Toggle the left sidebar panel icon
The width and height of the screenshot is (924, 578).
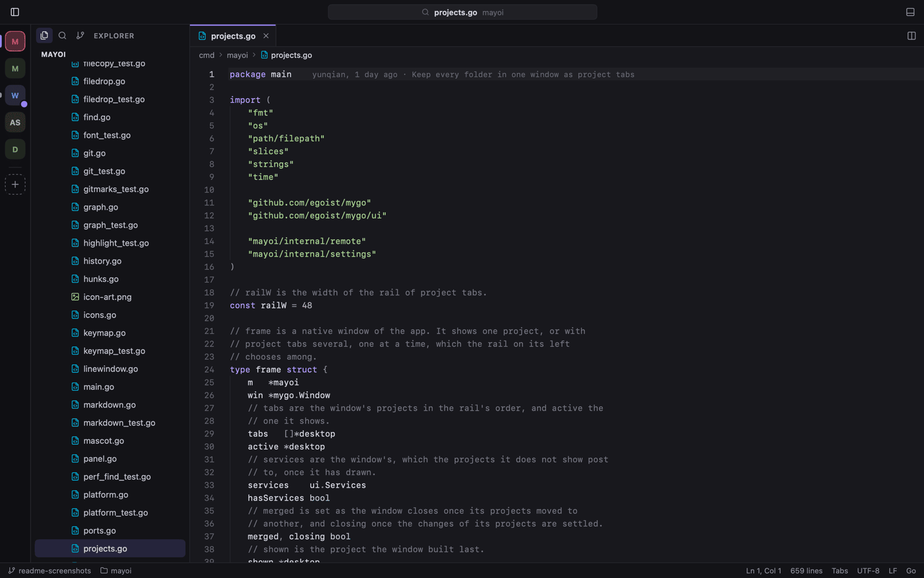[x=15, y=12]
